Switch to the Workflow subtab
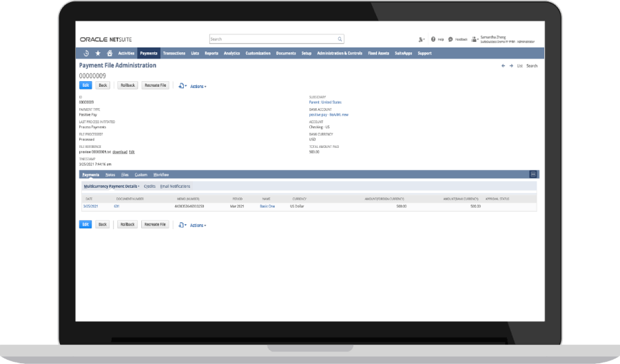 [x=161, y=175]
